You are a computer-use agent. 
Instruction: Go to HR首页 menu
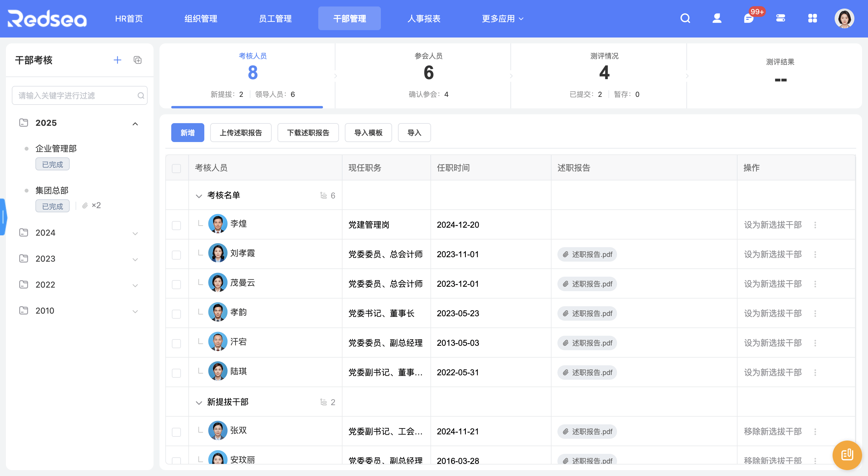[129, 19]
